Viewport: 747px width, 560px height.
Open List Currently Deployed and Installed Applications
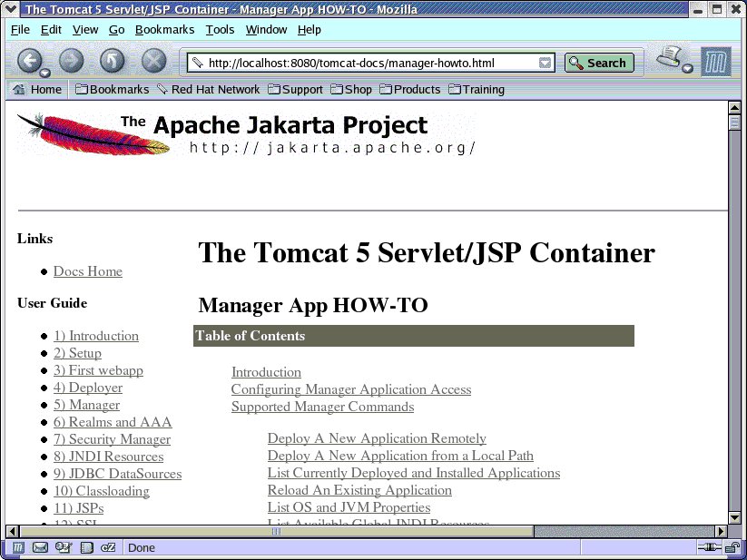(414, 473)
